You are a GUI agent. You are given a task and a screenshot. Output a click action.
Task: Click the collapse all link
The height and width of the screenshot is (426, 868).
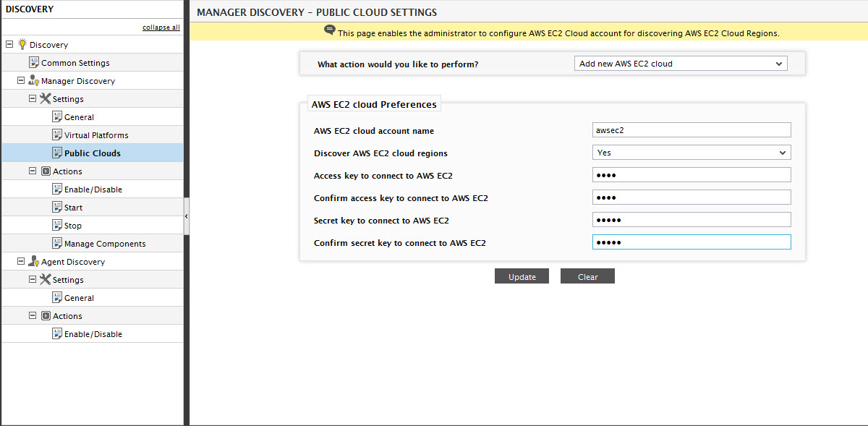click(x=161, y=27)
